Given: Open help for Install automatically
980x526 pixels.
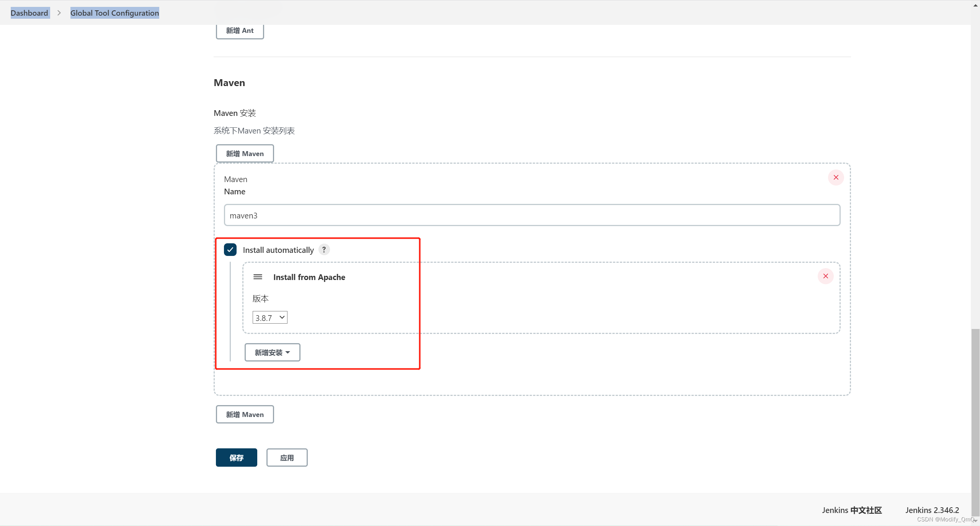Looking at the screenshot, I should (x=324, y=250).
